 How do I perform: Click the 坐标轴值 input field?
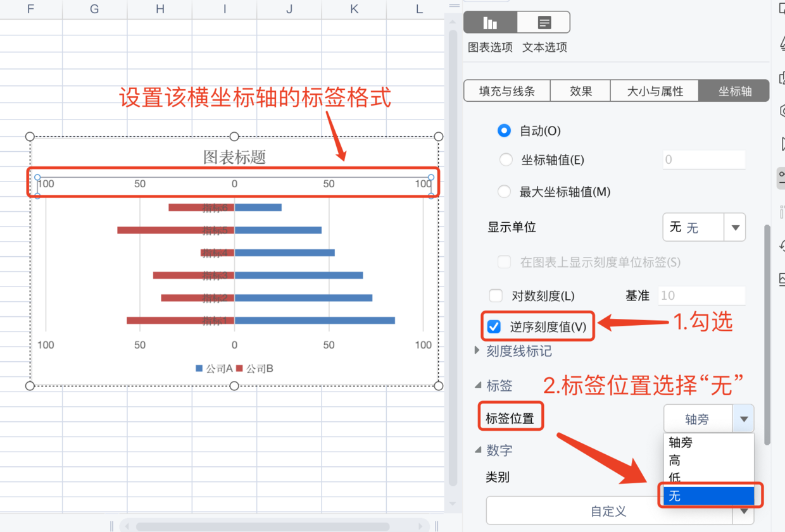pyautogui.click(x=704, y=160)
